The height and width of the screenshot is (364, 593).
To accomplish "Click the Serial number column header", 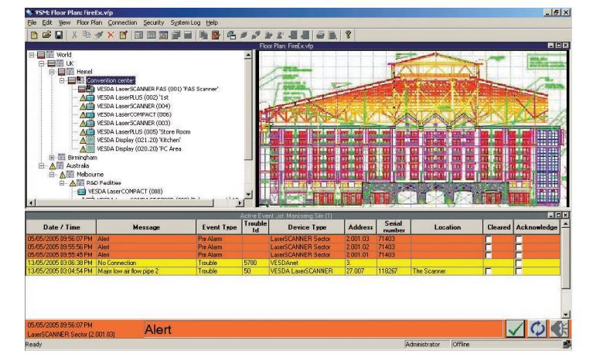I will [x=394, y=227].
